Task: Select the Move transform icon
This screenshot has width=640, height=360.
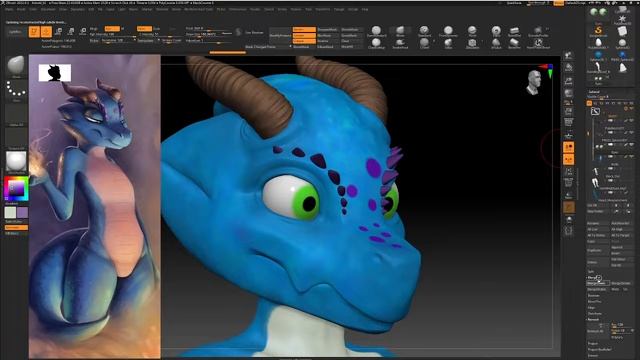Action: point(58,31)
